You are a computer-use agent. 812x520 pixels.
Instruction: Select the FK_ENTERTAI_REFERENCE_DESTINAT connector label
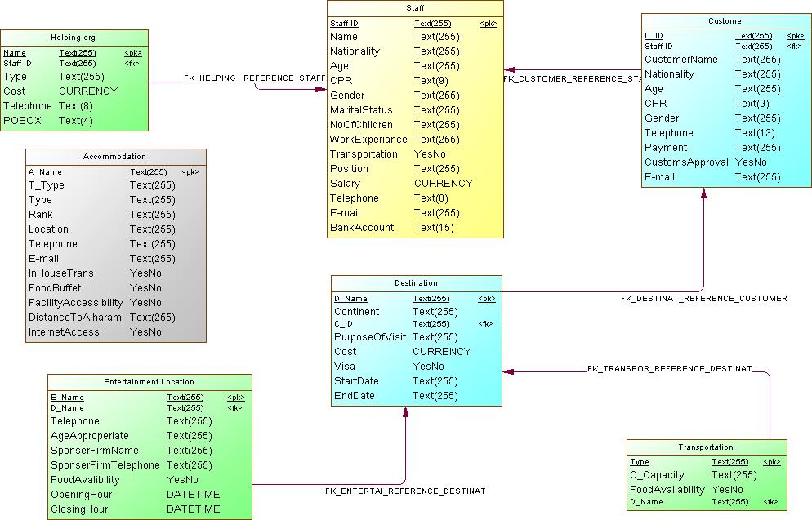(x=405, y=491)
